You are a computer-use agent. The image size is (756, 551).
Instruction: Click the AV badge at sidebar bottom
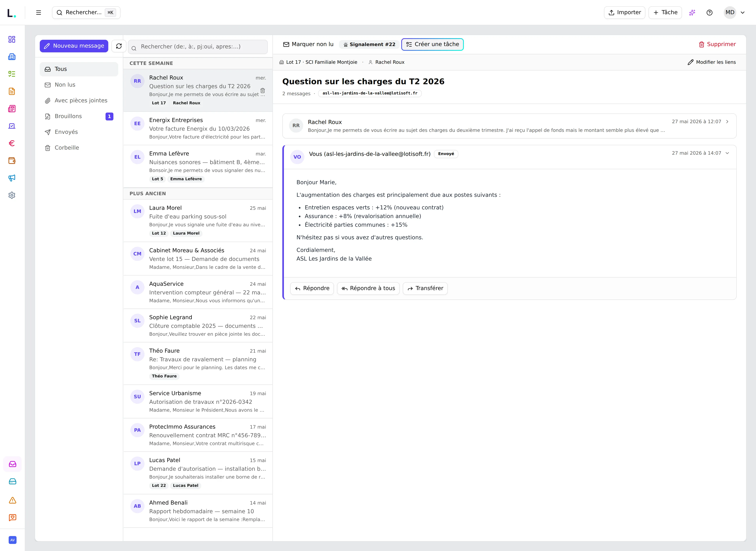click(x=12, y=540)
